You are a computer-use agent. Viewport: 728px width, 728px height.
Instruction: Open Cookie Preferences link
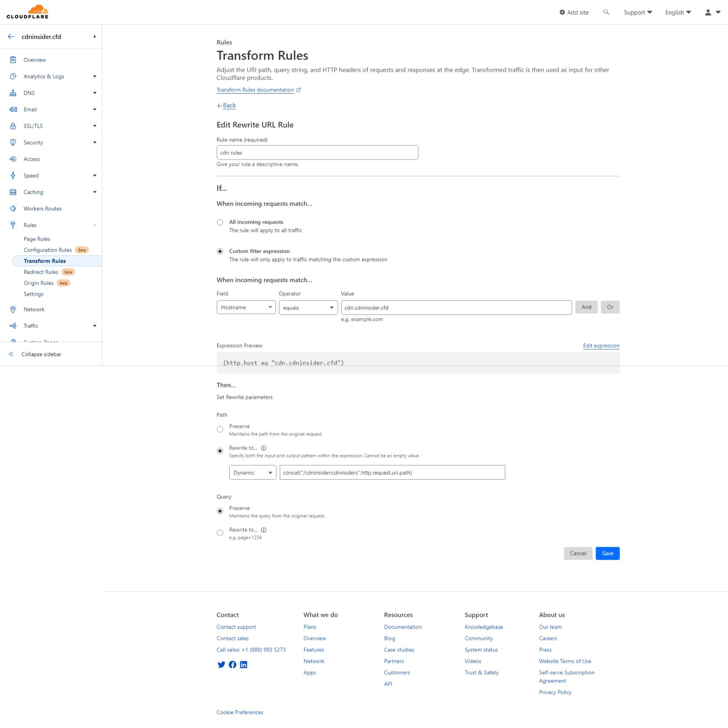pyautogui.click(x=240, y=712)
